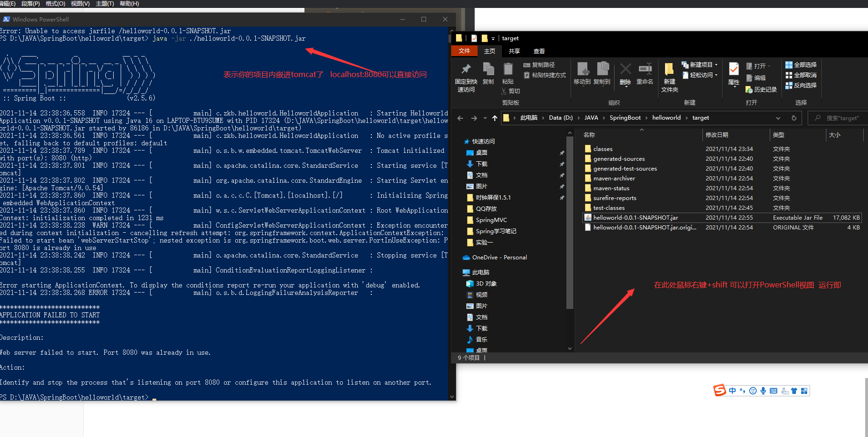Switch to the View (查看) tab
Viewport: 868px width, 437px height.
[539, 51]
